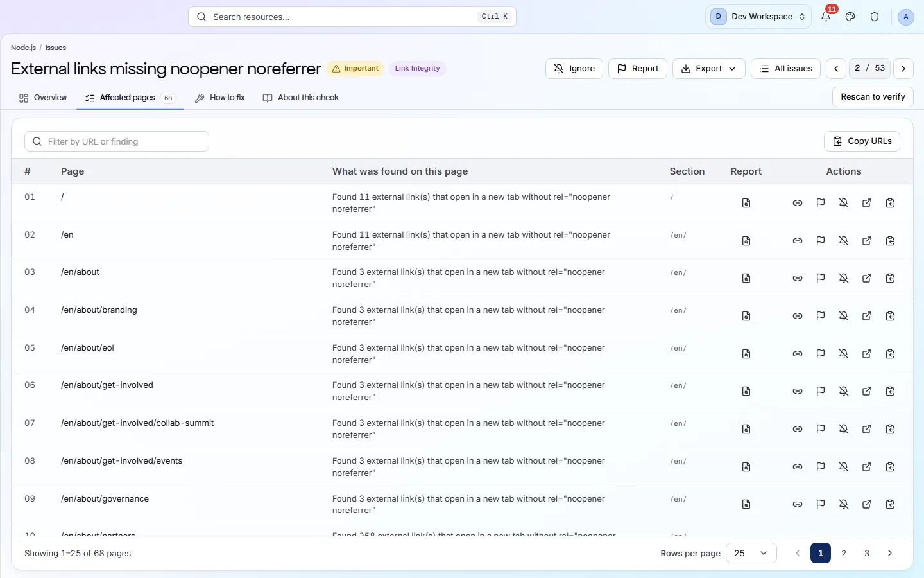Screen dimensions: 924x578
Task: Copy link icon for /en/about/get-involved/events
Action: [798, 467]
